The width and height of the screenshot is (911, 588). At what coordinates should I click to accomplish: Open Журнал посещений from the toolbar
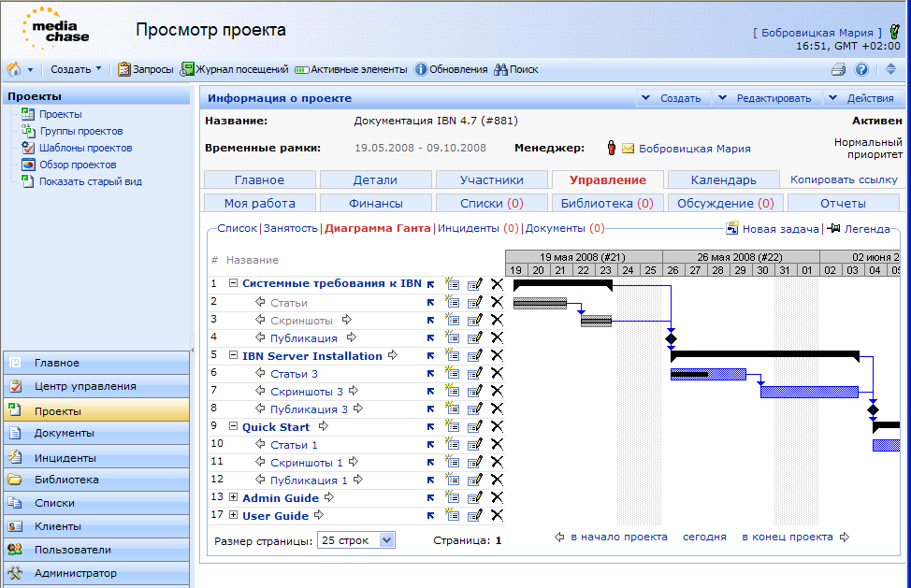[234, 69]
